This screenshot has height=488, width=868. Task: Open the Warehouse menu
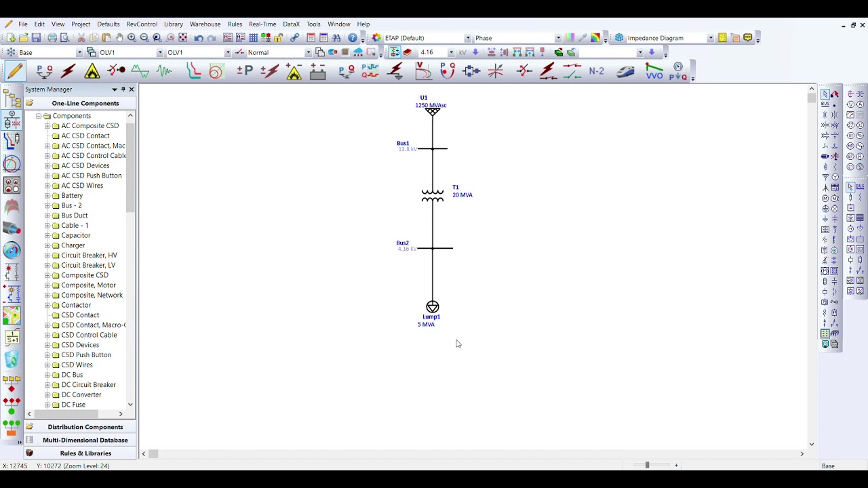click(x=205, y=24)
